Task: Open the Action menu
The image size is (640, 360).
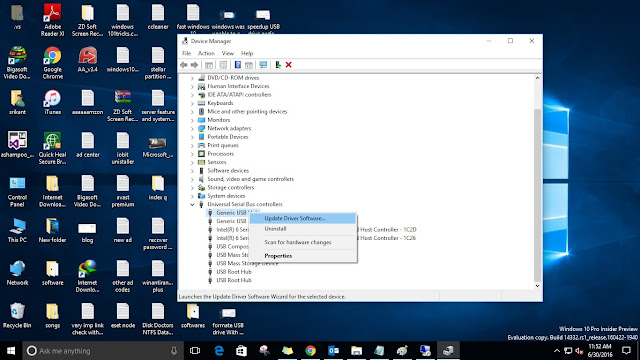Action: (206, 53)
